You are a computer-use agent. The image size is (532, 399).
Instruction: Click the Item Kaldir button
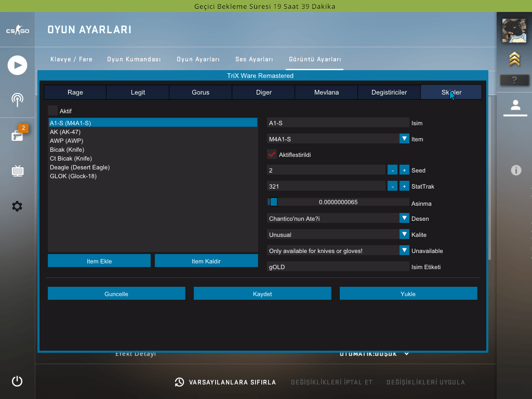click(206, 261)
